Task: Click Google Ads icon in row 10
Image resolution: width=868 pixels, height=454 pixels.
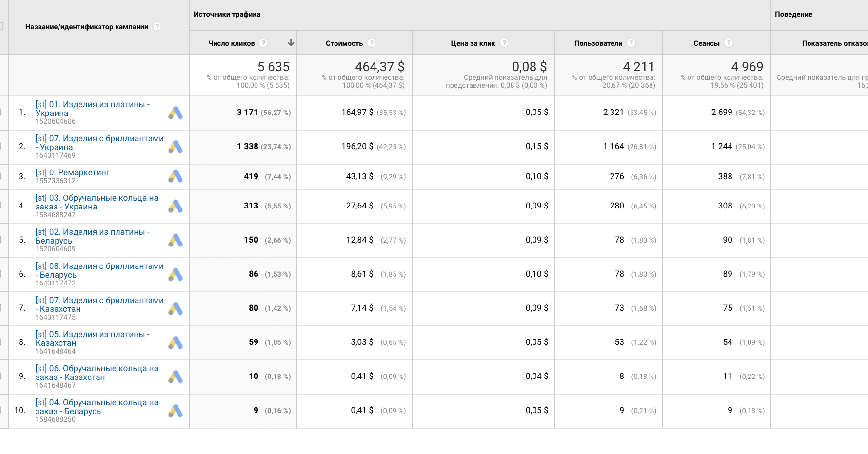Action: (x=176, y=411)
